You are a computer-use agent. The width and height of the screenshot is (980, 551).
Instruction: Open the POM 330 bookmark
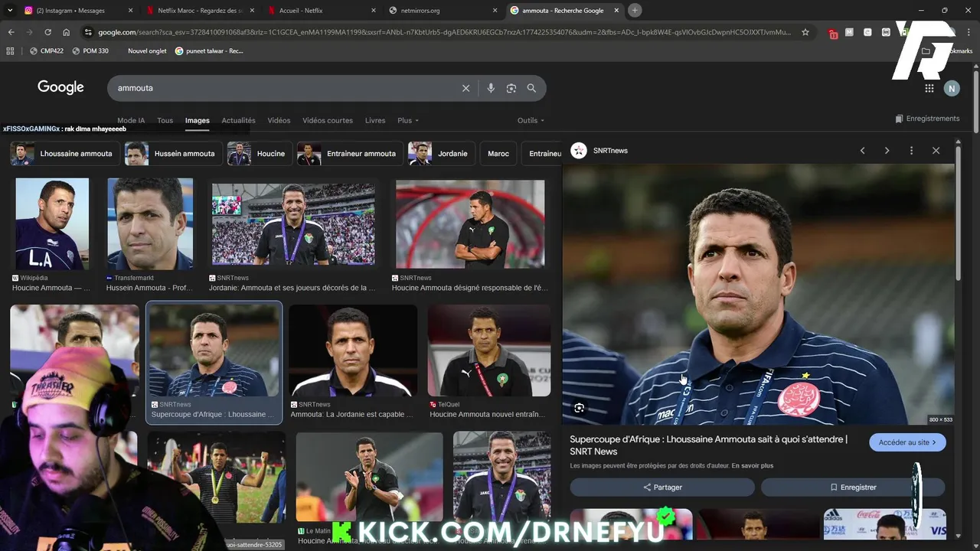[90, 51]
